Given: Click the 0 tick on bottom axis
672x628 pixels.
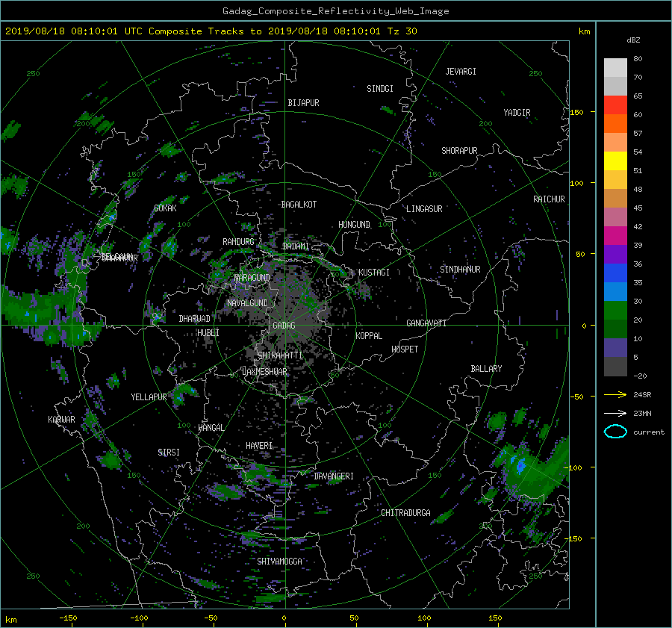Looking at the screenshot, I should tap(284, 618).
